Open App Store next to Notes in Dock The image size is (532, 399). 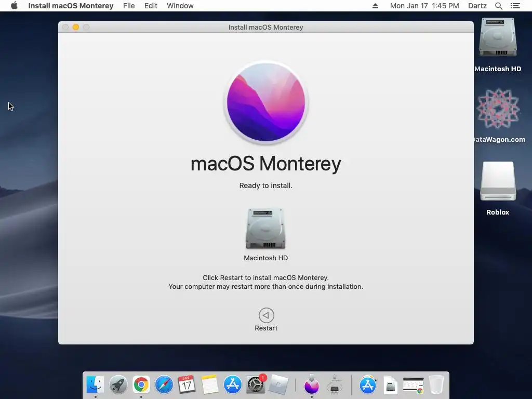pyautogui.click(x=232, y=385)
